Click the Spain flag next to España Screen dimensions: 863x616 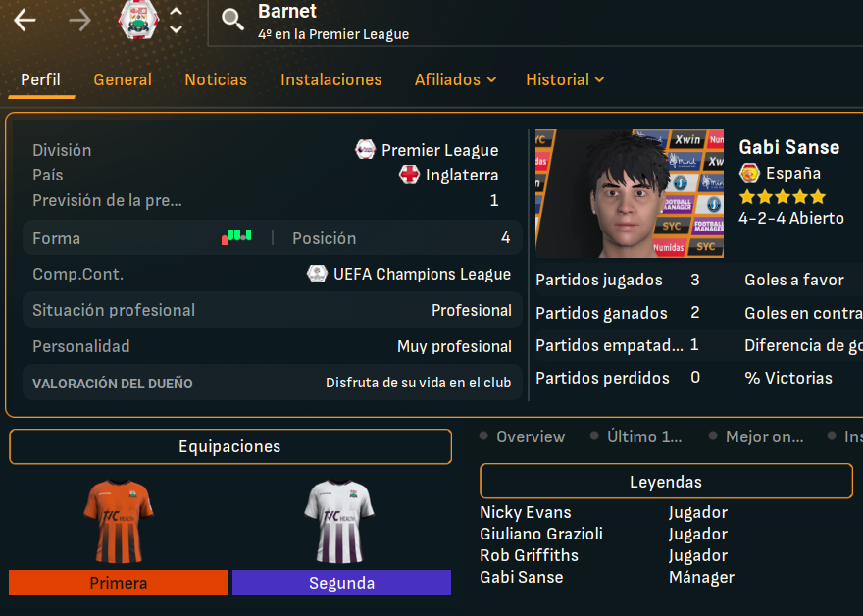pyautogui.click(x=749, y=173)
